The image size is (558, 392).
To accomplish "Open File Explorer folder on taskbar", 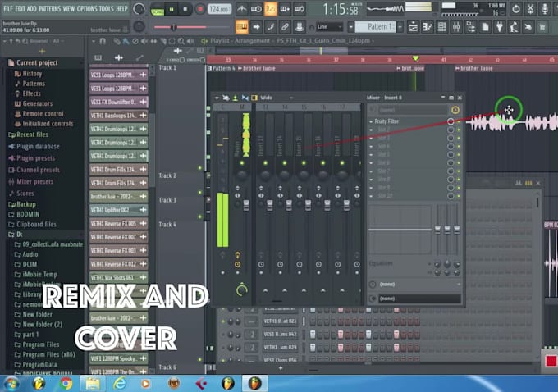I will 93,384.
